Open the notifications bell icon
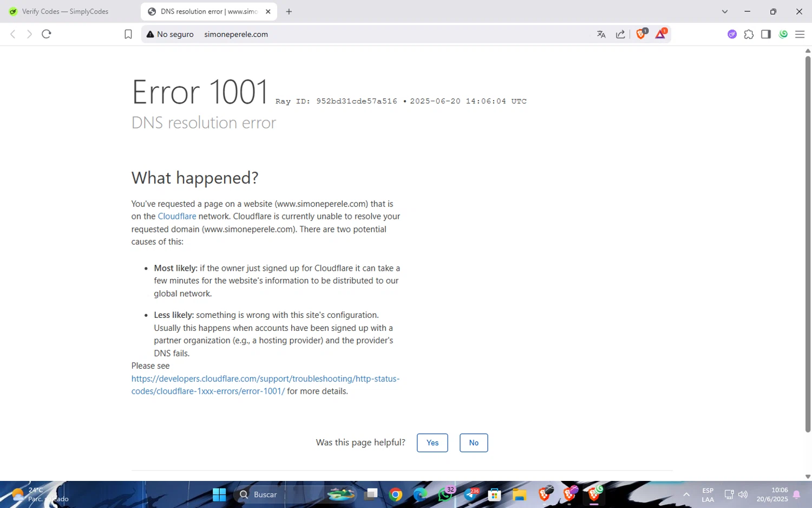812x508 pixels. click(x=797, y=494)
